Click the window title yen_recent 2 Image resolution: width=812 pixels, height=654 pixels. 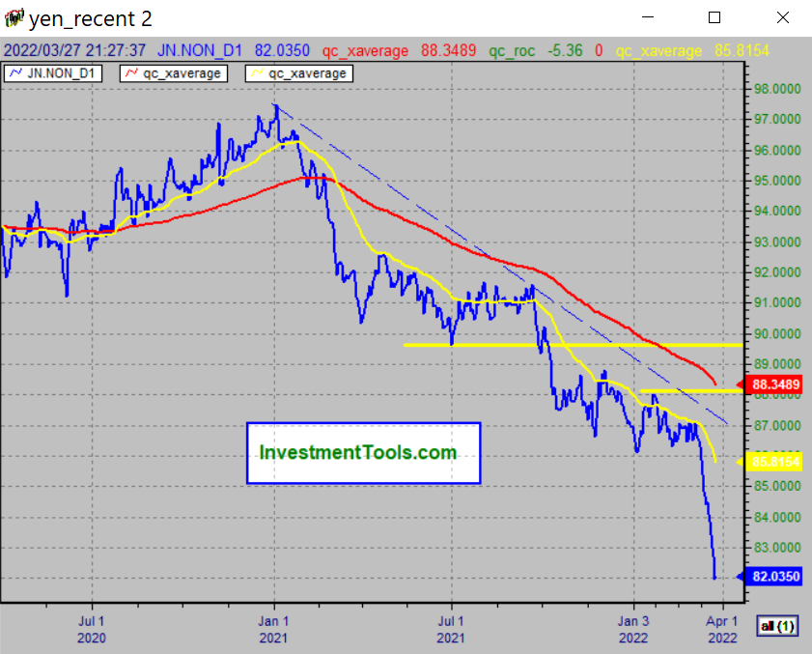coord(90,19)
